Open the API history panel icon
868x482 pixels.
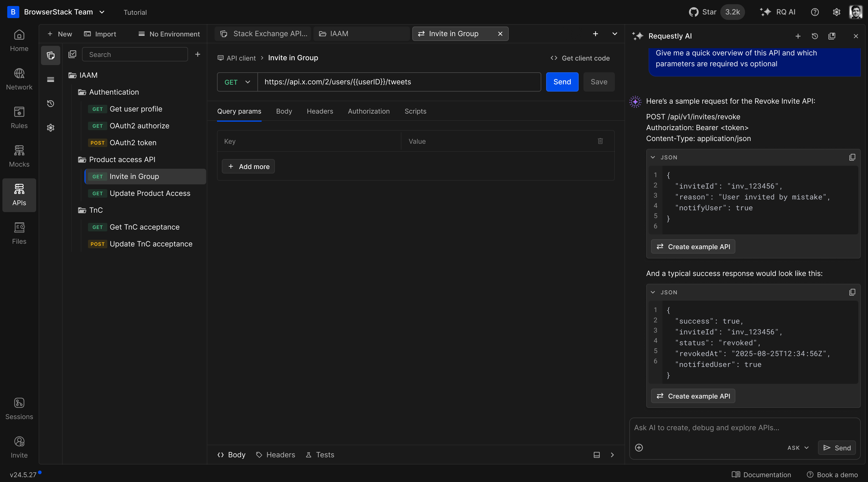(x=51, y=103)
